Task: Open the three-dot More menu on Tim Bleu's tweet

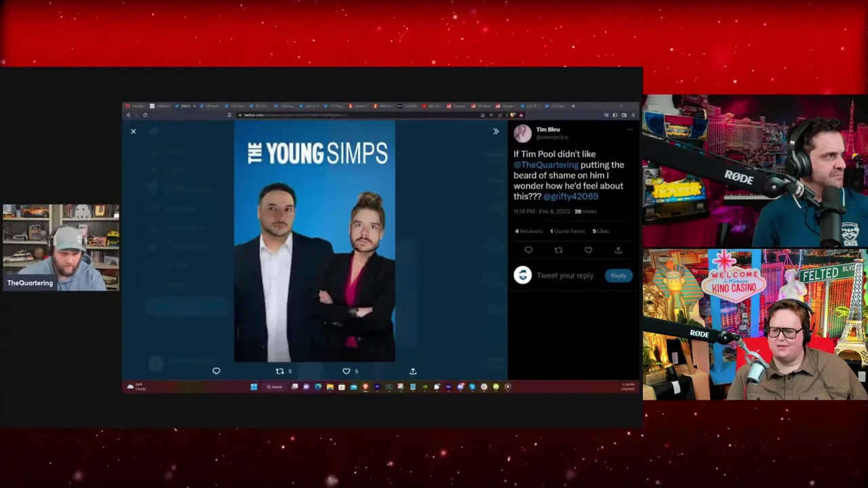Action: click(x=629, y=129)
